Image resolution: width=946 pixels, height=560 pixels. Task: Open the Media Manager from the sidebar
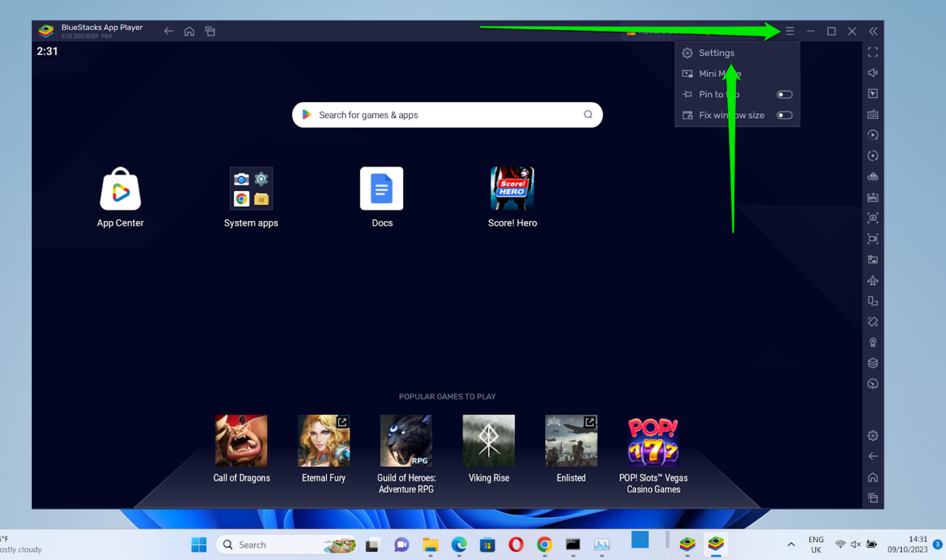click(x=873, y=259)
